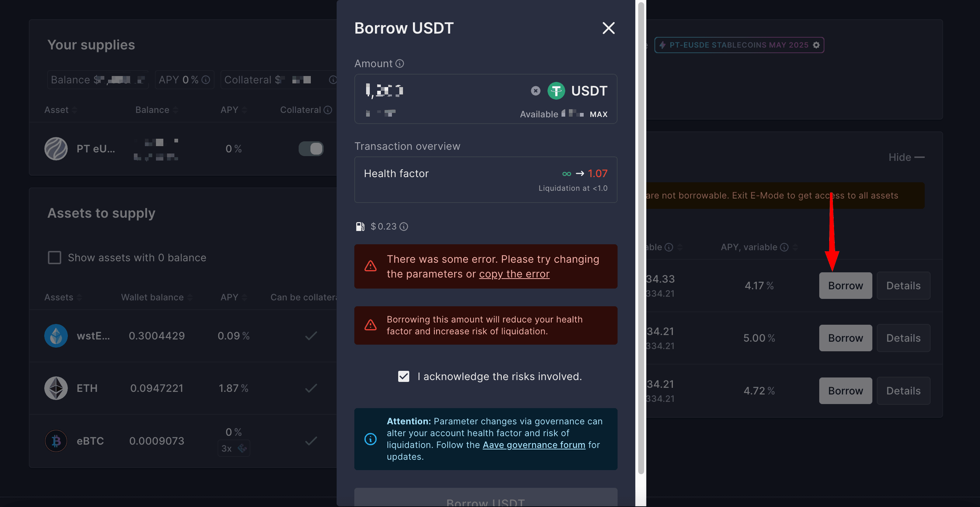Click the Borrow USDT submit button
Image resolution: width=980 pixels, height=507 pixels.
tap(486, 498)
